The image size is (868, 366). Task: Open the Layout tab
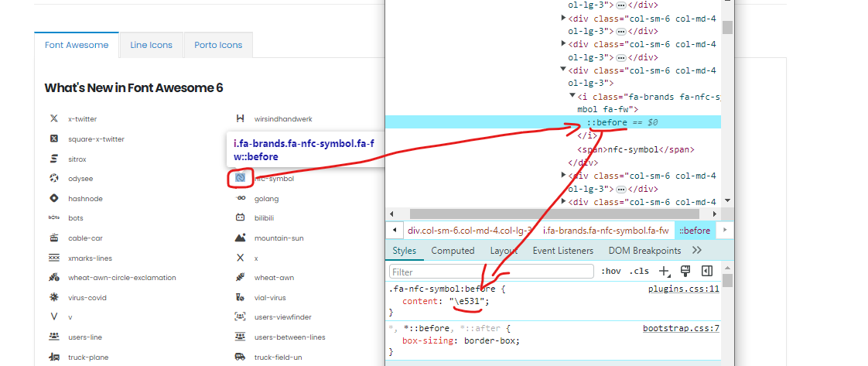click(x=504, y=250)
